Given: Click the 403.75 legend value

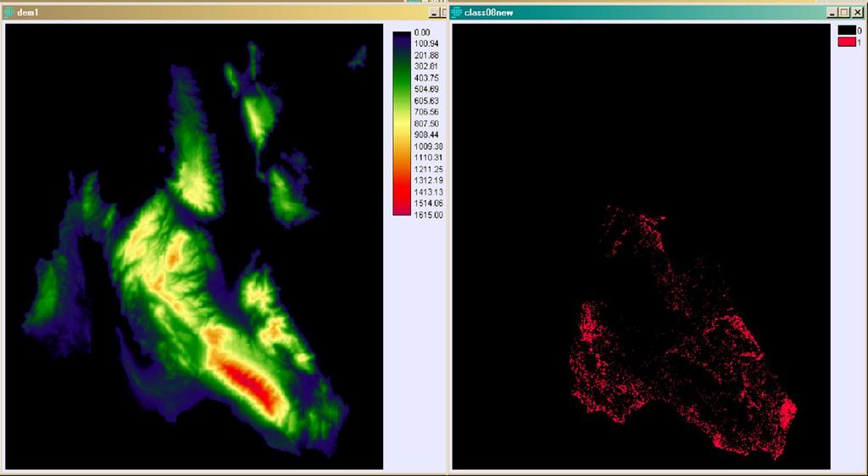Looking at the screenshot, I should tap(426, 78).
